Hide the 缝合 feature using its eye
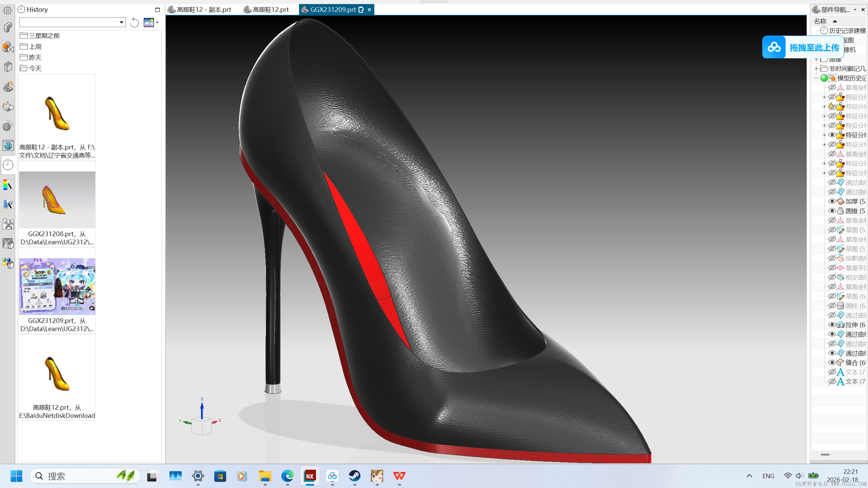 832,363
